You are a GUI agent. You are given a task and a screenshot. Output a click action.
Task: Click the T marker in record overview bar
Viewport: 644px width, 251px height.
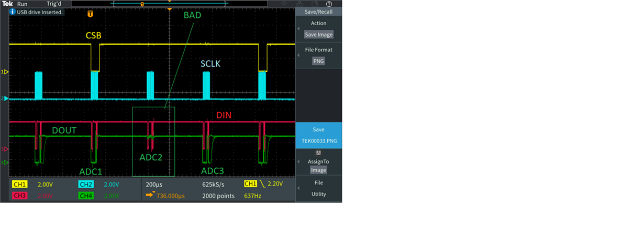142,4
